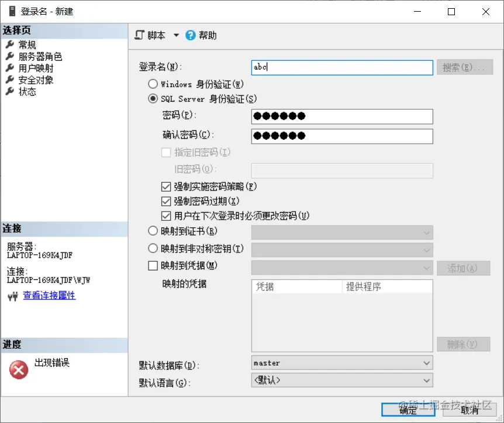Click inside the 登录名 input field
The width and height of the screenshot is (504, 423).
[x=339, y=68]
